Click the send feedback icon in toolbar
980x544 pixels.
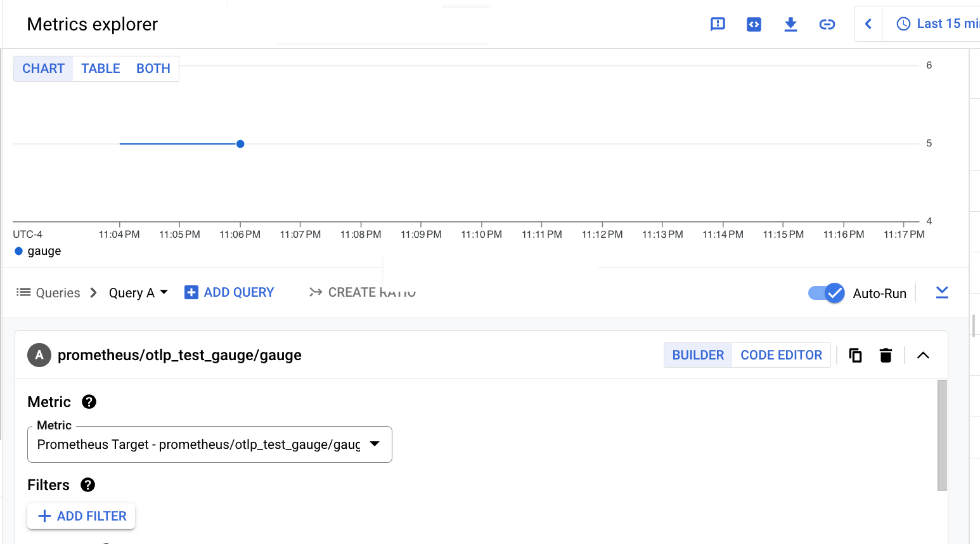(717, 23)
